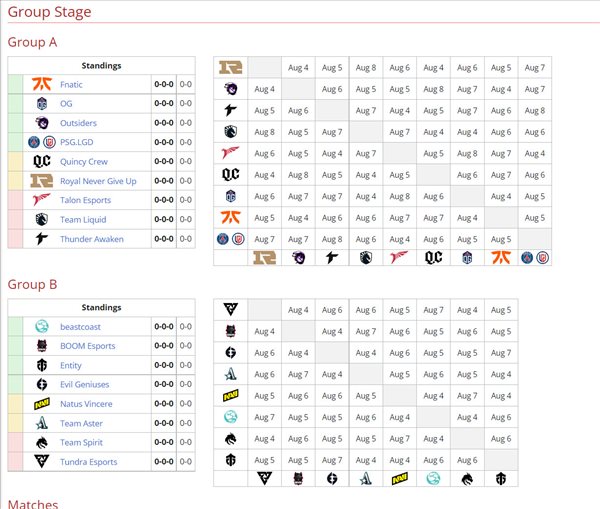Open the Natus Vincere team link

pyautogui.click(x=86, y=404)
